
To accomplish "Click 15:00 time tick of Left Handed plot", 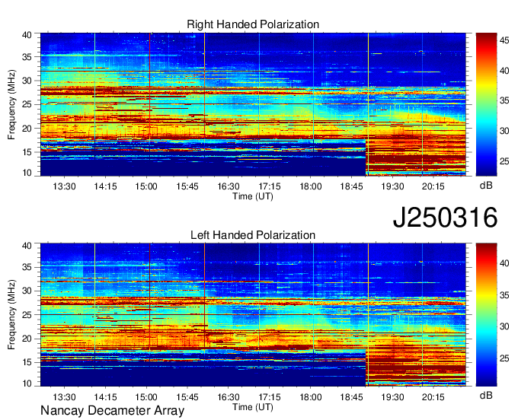I will [146, 397].
